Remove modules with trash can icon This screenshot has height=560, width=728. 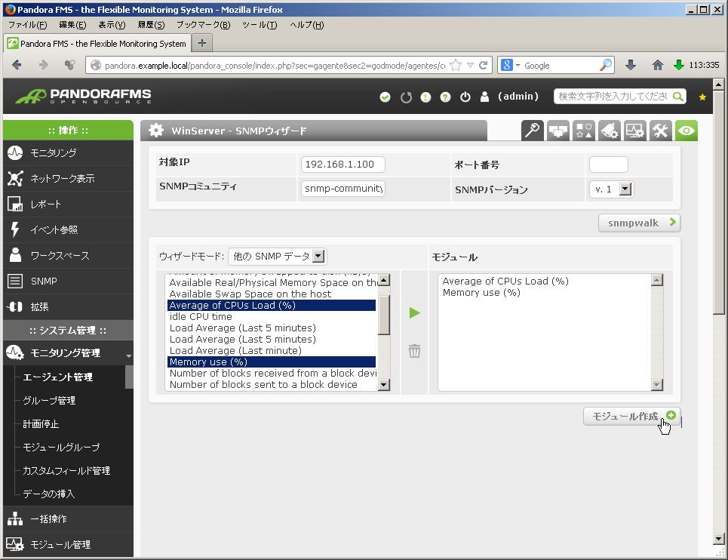(x=415, y=351)
